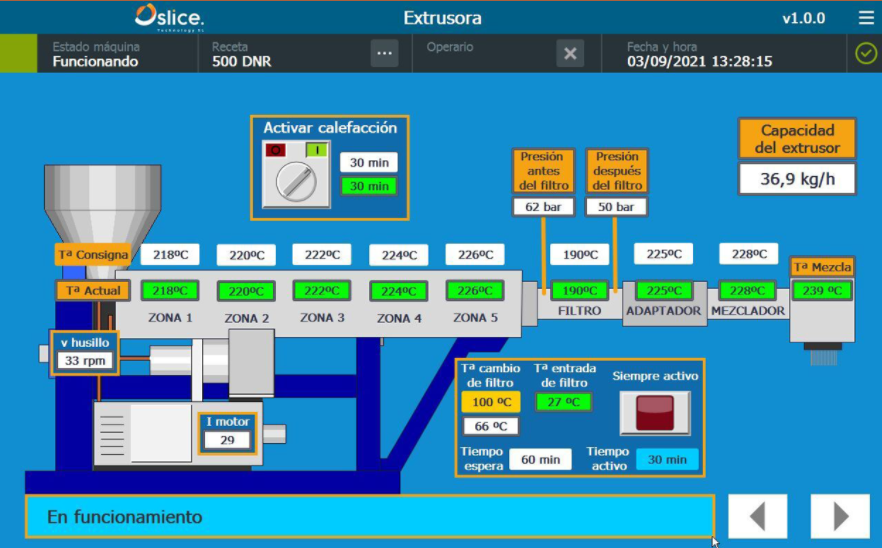The image size is (882, 548).
Task: Select the Zona 3 setpoint temperature field
Action: (x=322, y=255)
